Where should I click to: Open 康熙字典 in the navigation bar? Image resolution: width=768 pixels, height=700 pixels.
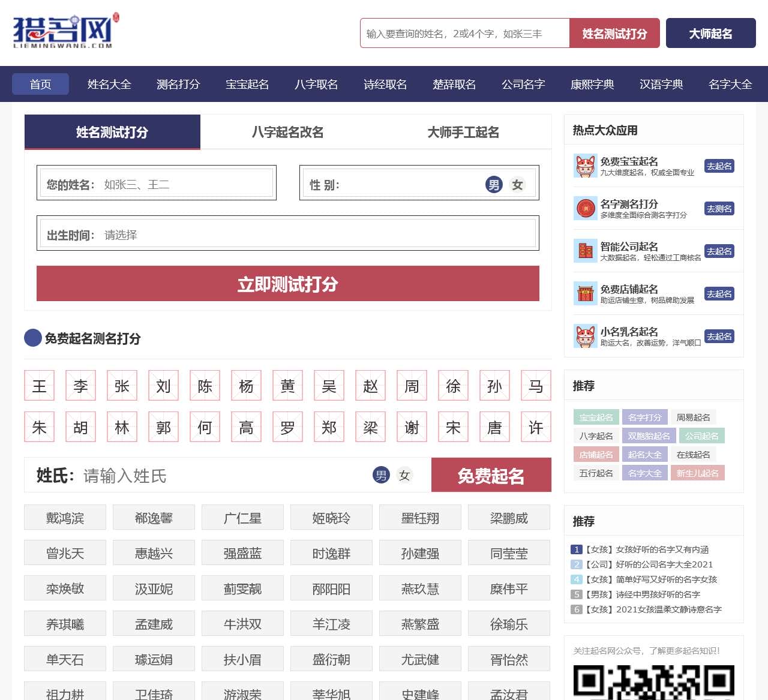tap(592, 84)
